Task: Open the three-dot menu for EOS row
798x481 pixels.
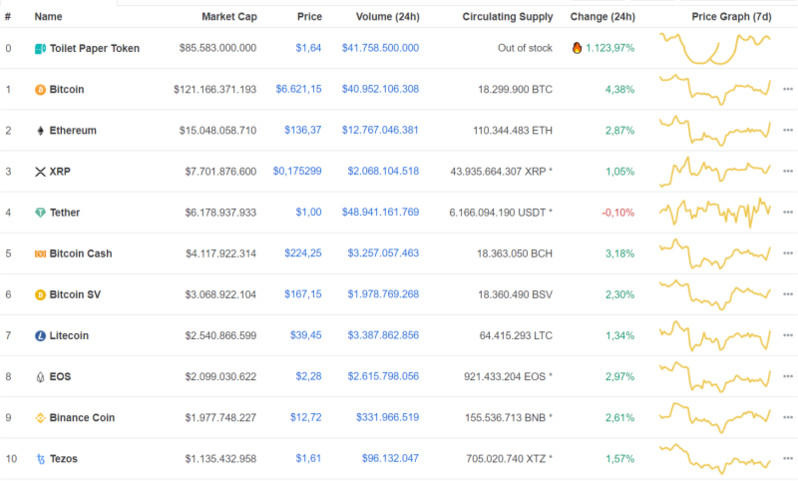Action: point(787,376)
